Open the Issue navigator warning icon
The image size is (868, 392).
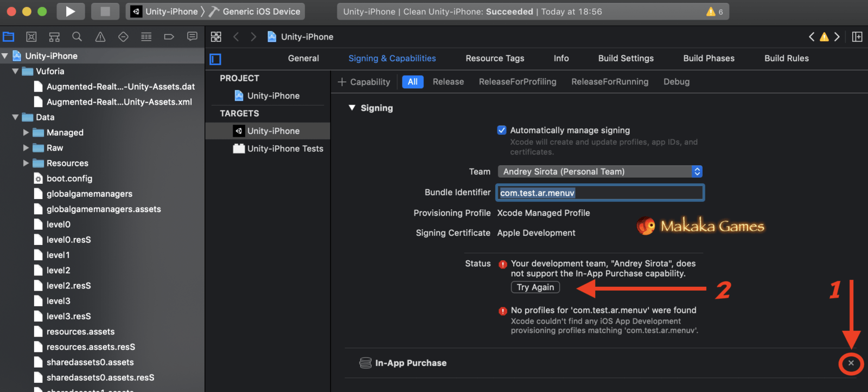[x=100, y=37]
